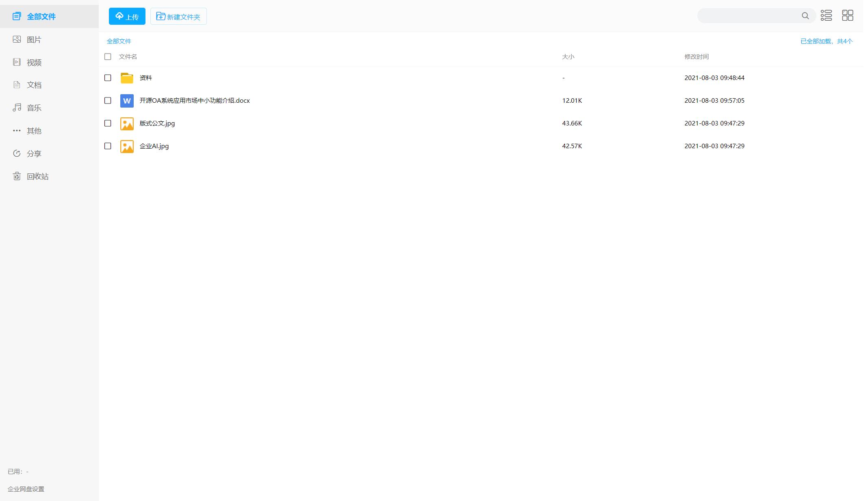Click the image icon of 企业AI.jpg
868x501 pixels.
pos(127,146)
